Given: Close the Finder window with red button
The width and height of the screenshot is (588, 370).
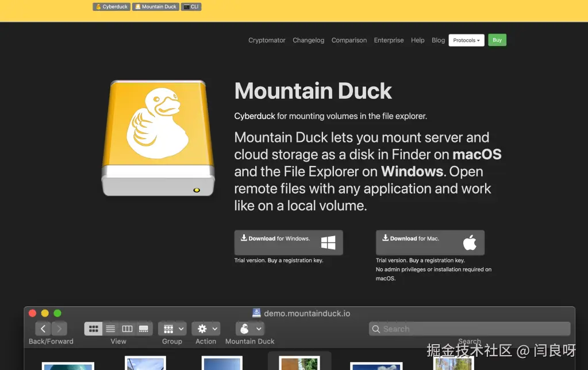Looking at the screenshot, I should click(32, 313).
